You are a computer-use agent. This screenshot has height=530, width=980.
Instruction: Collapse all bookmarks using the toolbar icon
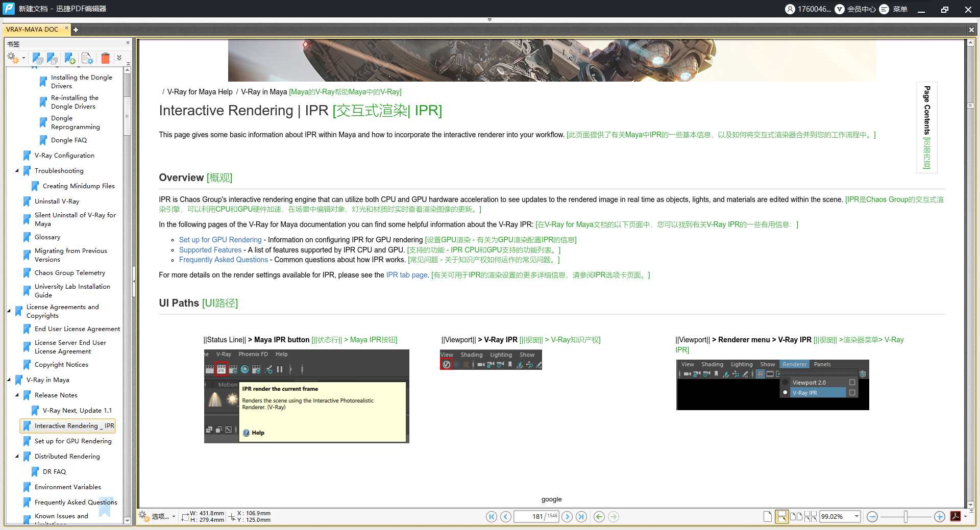point(52,58)
